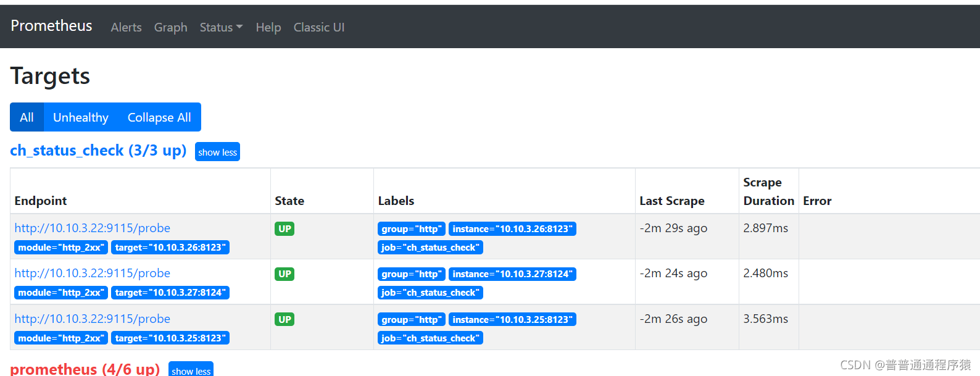The width and height of the screenshot is (980, 376).
Task: Click scrape duration 2.897ms
Action: (x=766, y=228)
